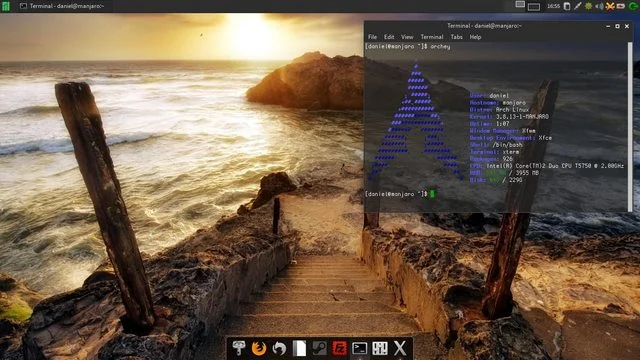Switch to the first workspace in the pager
640x360 pixels.
tap(520, 5)
